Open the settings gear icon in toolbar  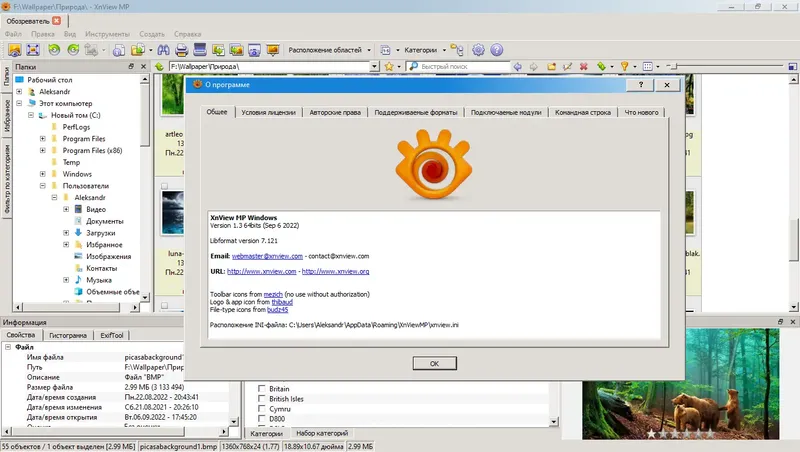click(x=478, y=50)
